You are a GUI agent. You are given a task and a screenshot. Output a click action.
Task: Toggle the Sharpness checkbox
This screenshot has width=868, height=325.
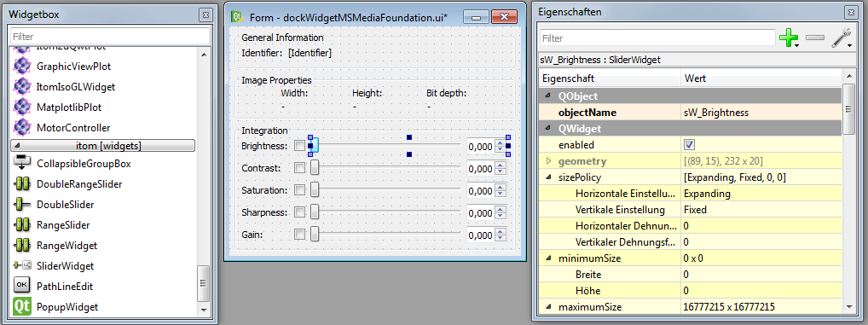point(299,212)
